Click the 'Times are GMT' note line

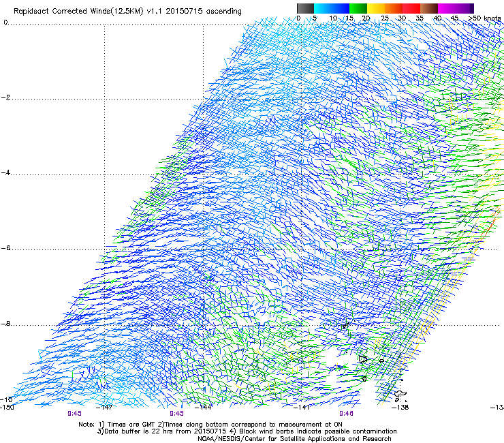click(210, 425)
